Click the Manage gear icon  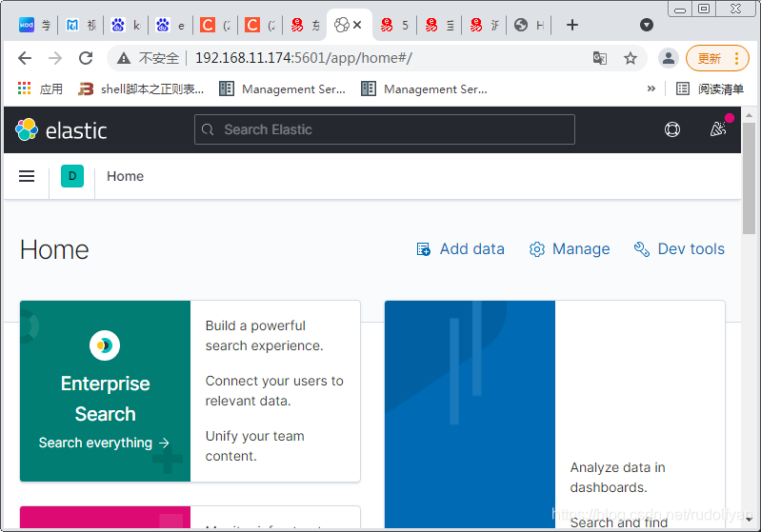point(537,249)
